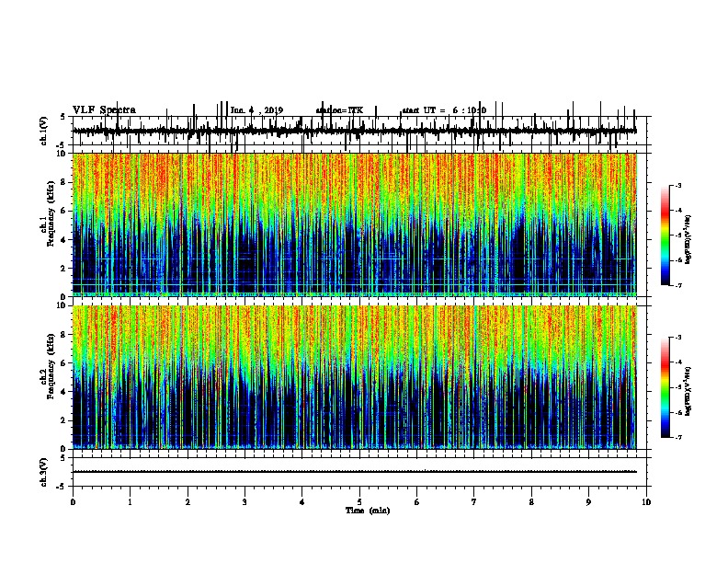Click the ch.1 colorbar log(PSD) label
728x563 pixels.
(x=688, y=239)
